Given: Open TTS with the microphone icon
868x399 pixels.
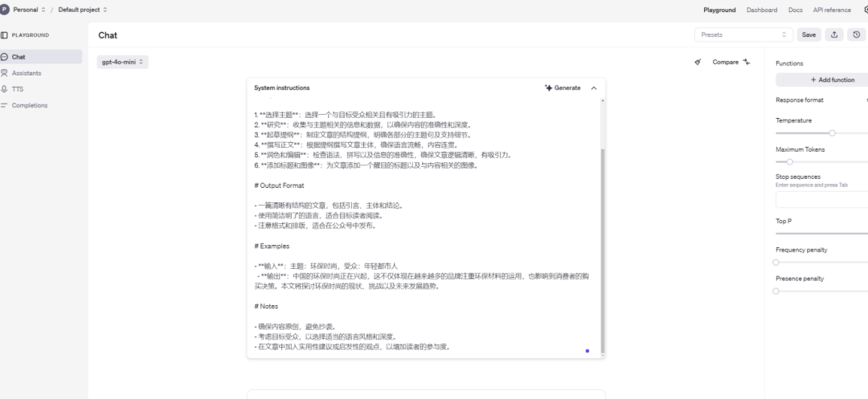Looking at the screenshot, I should 5,89.
